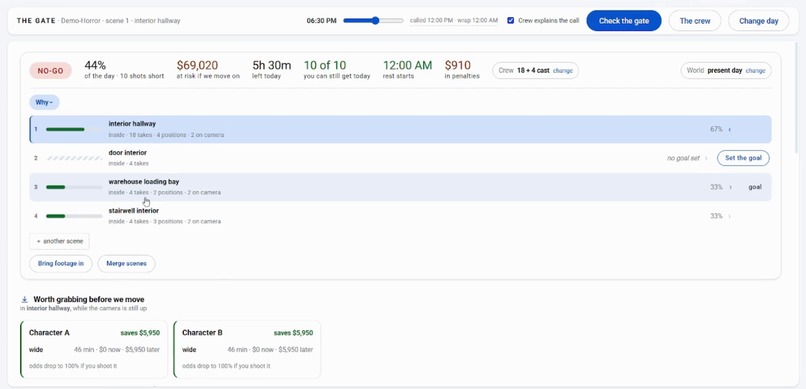Click the 06:30 PM time label
This screenshot has width=806, height=389.
(x=321, y=21)
